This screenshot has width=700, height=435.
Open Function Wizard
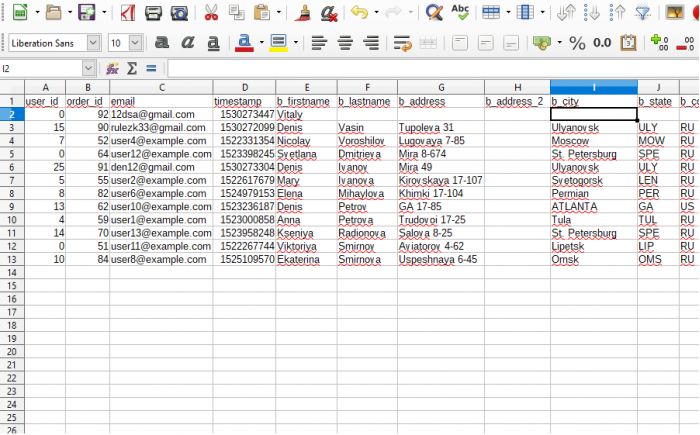click(112, 68)
